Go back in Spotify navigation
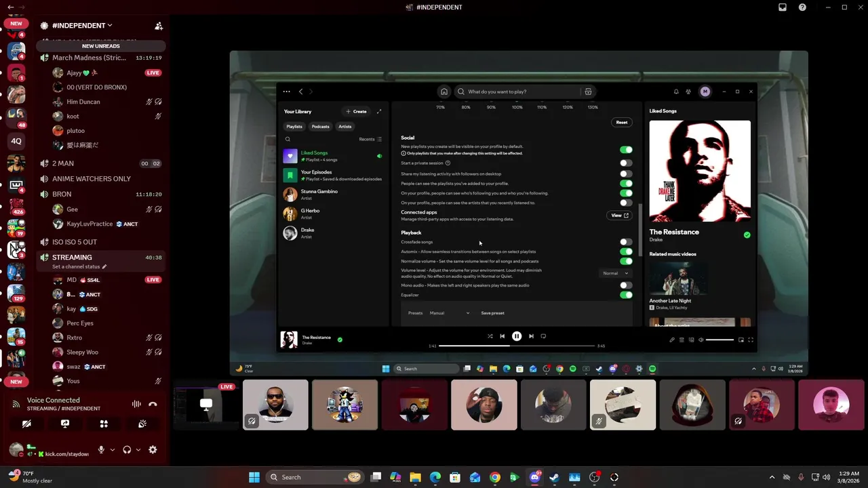This screenshot has height=488, width=868. pos(301,91)
